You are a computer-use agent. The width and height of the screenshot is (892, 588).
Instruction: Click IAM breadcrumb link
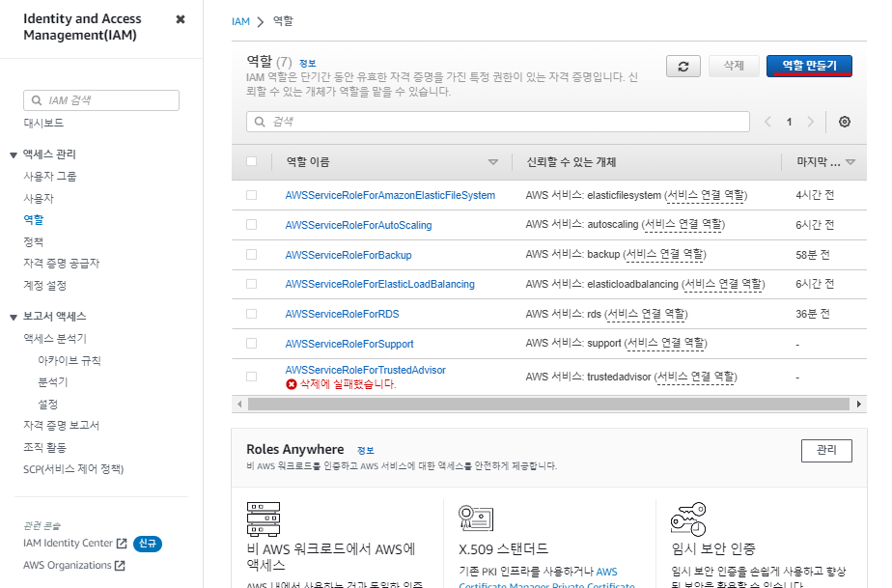(x=240, y=21)
